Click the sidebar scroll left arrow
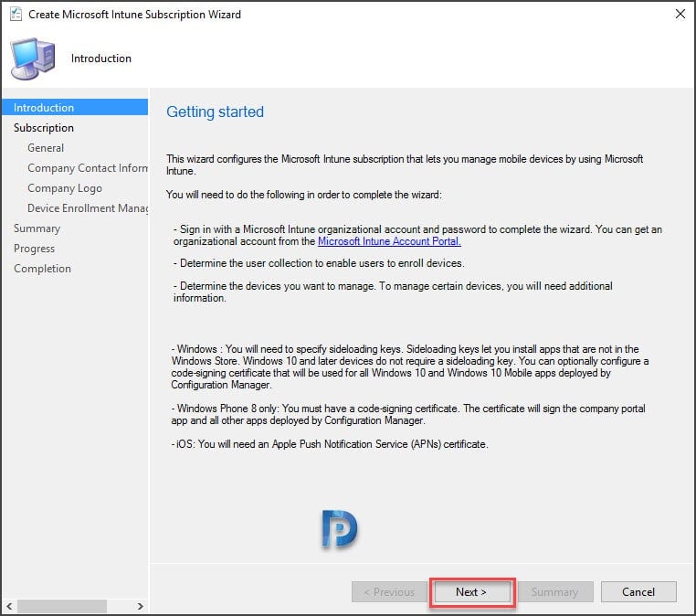Viewport: 696px width, 616px height. click(9, 606)
